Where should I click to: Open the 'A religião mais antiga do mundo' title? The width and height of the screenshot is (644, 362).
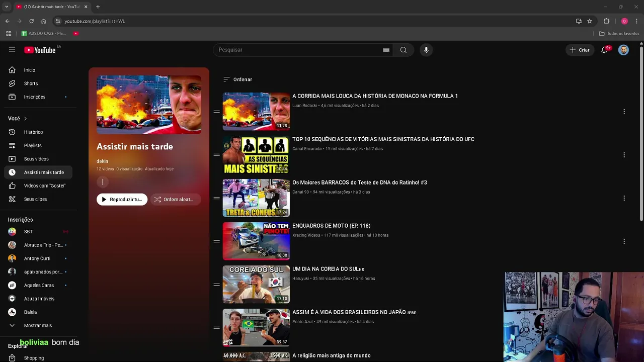click(x=332, y=355)
